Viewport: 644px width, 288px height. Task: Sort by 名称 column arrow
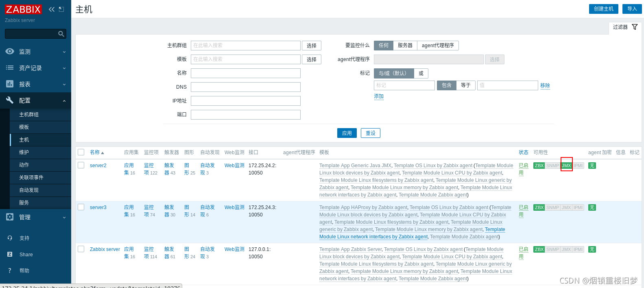click(x=103, y=153)
